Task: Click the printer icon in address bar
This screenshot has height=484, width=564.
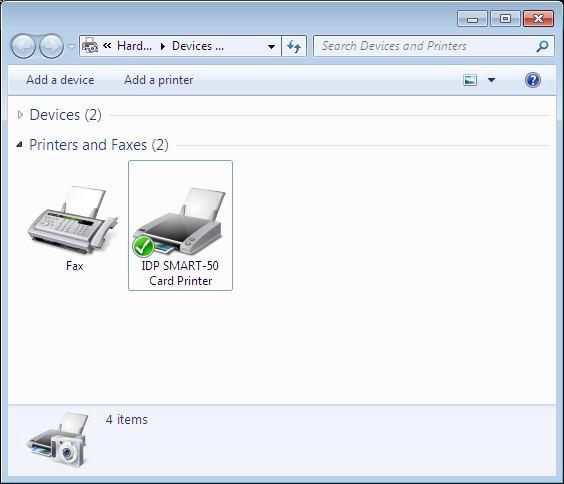Action: [x=90, y=46]
